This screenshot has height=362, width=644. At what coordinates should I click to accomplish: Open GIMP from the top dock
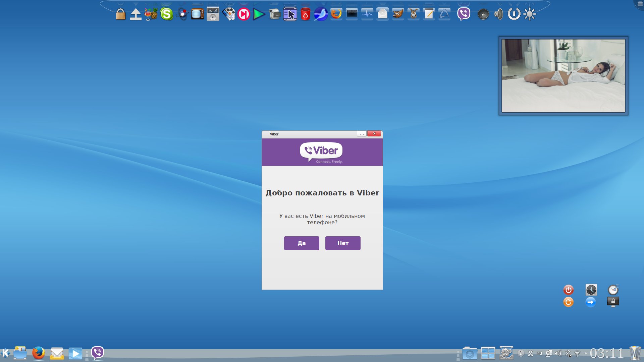[398, 14]
